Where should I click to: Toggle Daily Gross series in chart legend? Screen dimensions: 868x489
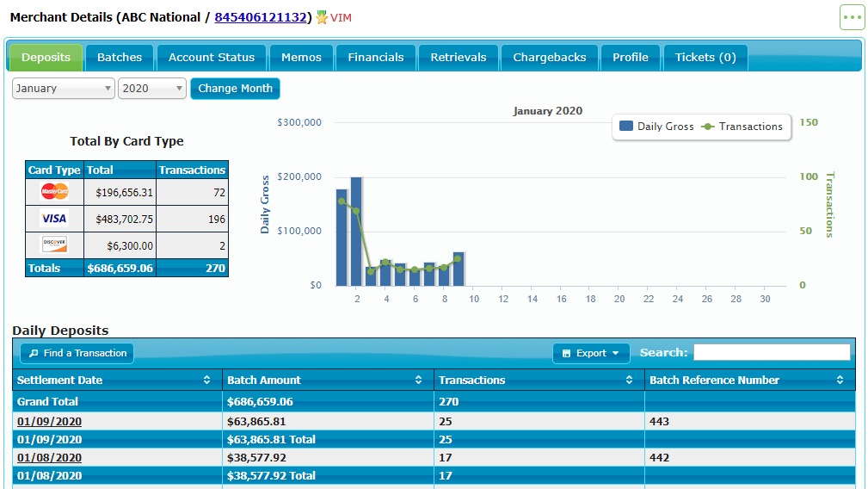656,127
